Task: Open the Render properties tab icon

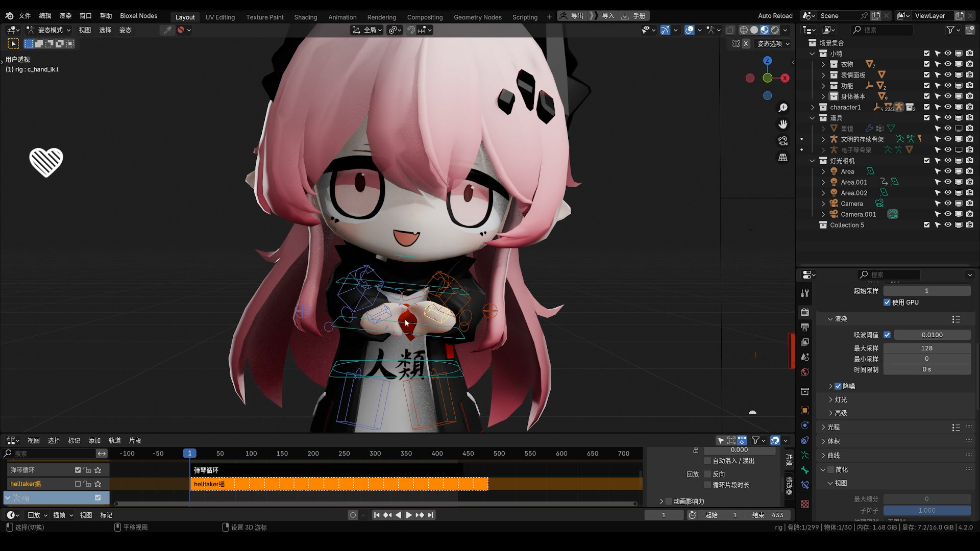Action: pos(805,312)
